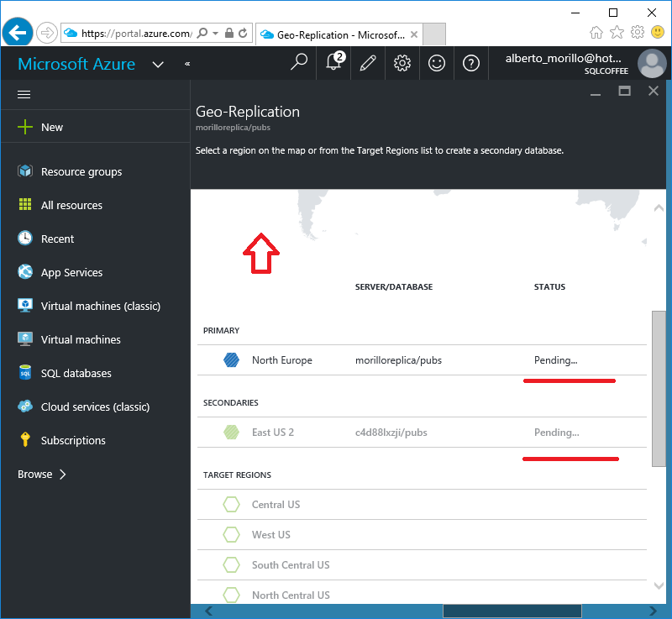Select the North Central US hexagon icon
This screenshot has width=672, height=619.
point(232,595)
